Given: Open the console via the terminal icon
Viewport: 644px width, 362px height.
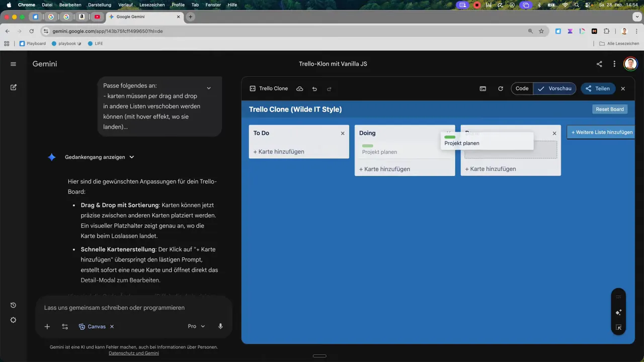Looking at the screenshot, I should click(x=482, y=88).
